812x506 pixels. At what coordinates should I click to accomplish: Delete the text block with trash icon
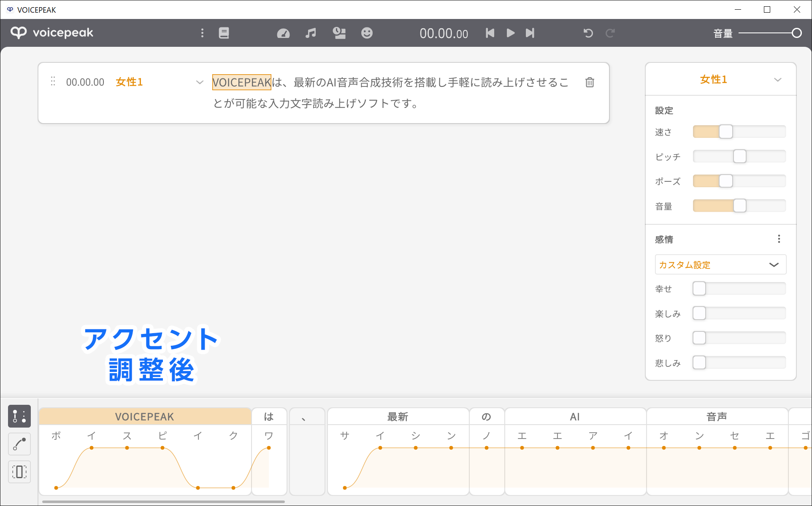pyautogui.click(x=590, y=82)
